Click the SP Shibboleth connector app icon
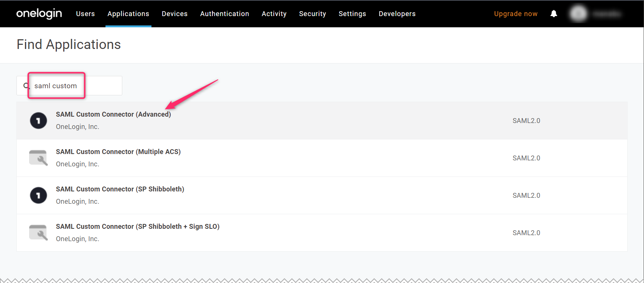This screenshot has height=283, width=644. coord(39,196)
